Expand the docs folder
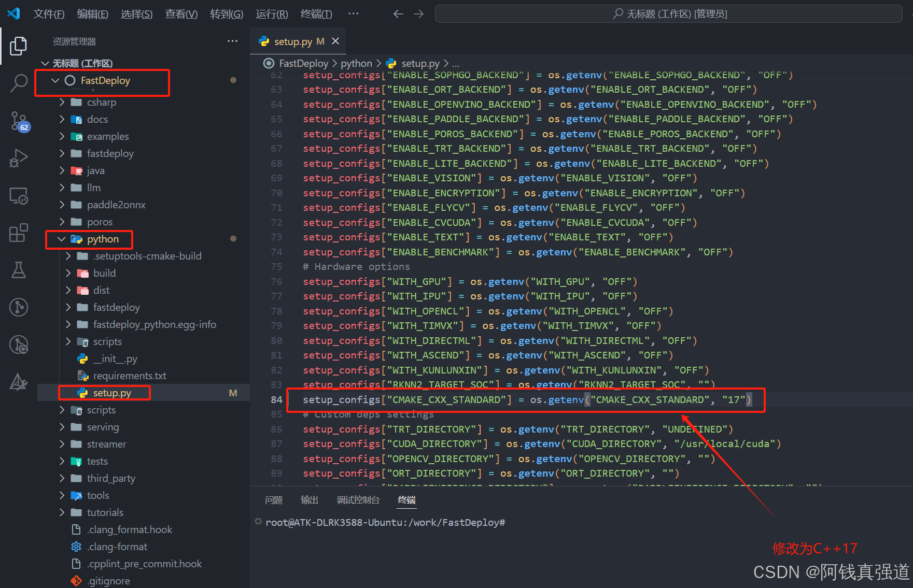This screenshot has width=913, height=588. (x=62, y=119)
